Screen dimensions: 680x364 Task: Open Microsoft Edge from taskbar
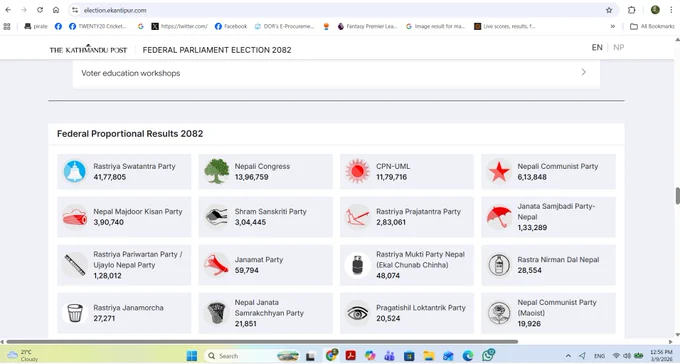coord(468,356)
